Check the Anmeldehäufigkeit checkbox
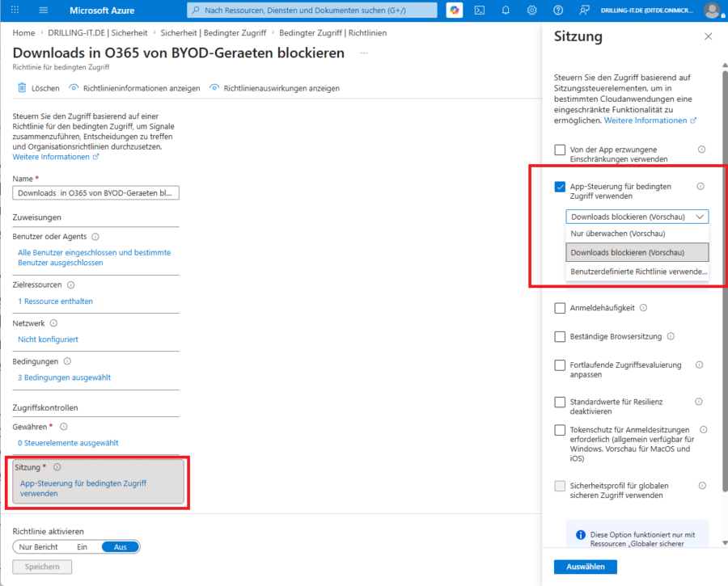The image size is (728, 586). (x=560, y=308)
